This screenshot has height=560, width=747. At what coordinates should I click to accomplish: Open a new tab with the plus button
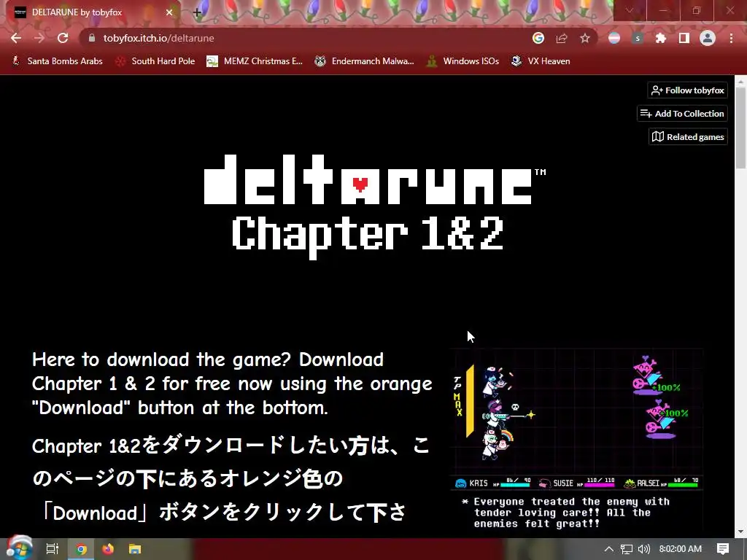click(197, 13)
